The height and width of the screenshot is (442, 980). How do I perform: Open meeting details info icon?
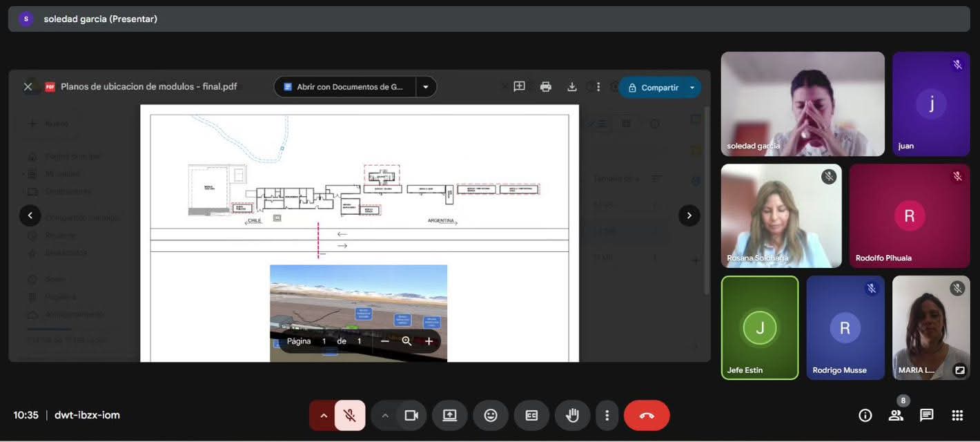click(x=865, y=415)
